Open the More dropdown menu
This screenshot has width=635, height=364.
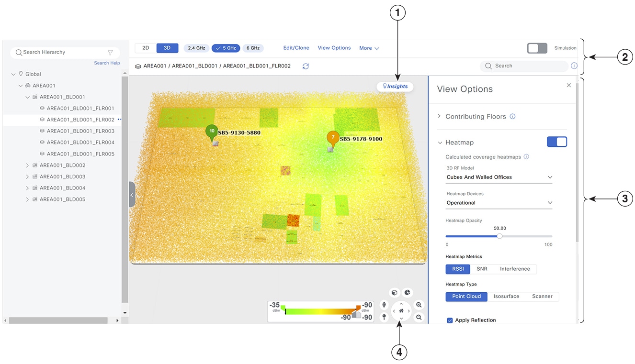369,48
